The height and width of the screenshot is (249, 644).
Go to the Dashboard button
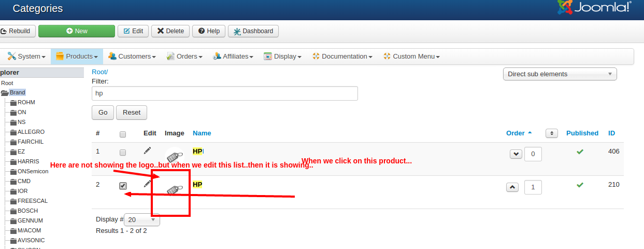253,31
